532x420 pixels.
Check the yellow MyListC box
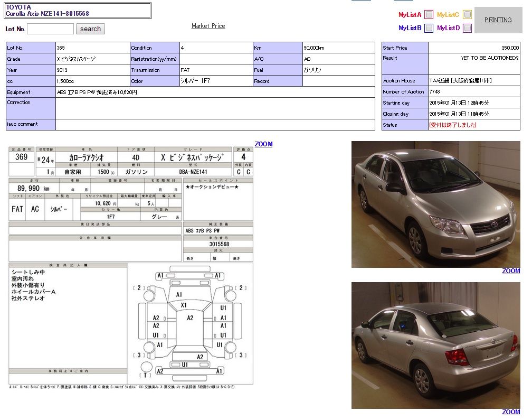coord(467,15)
